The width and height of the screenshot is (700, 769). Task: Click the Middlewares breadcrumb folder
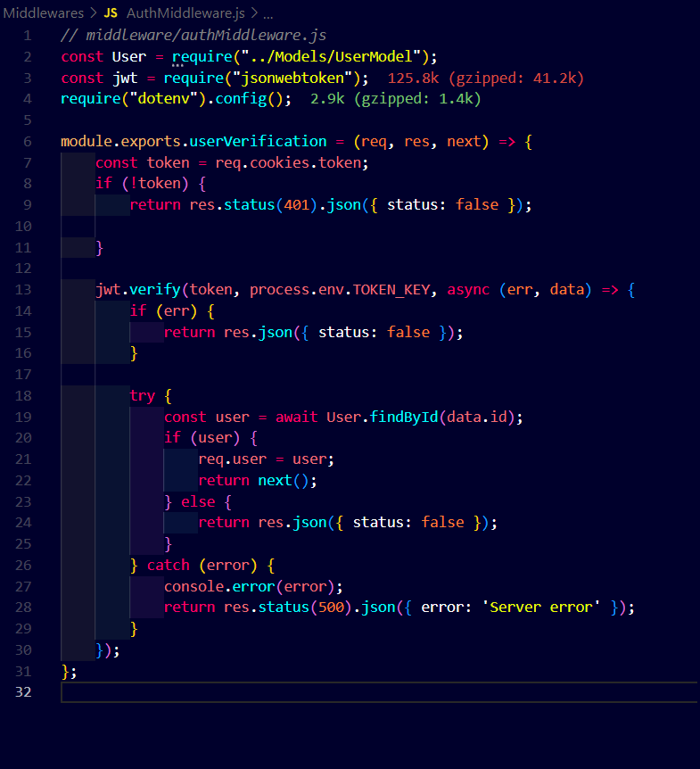pos(44,13)
